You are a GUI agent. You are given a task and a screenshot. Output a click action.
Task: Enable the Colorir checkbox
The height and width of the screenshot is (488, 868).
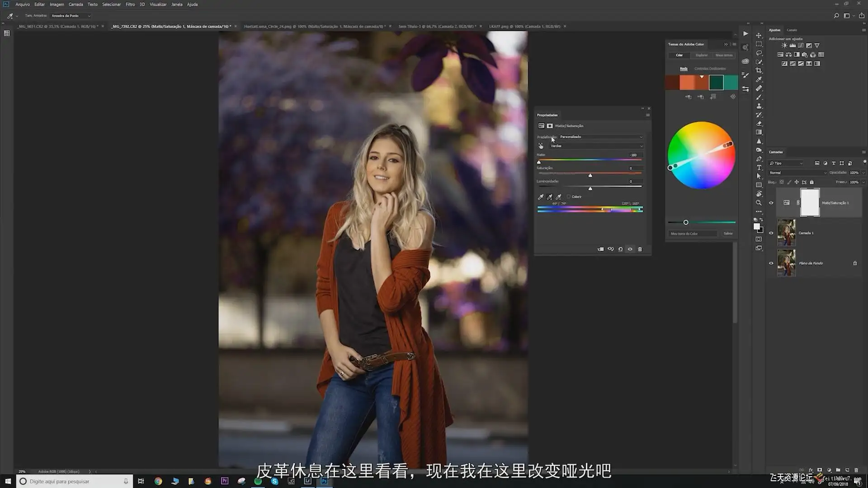[569, 197]
